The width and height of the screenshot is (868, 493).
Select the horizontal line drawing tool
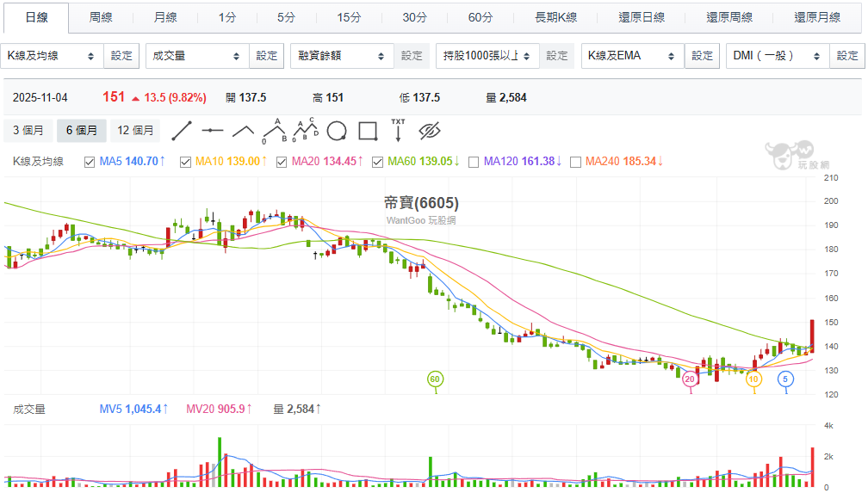tap(212, 131)
